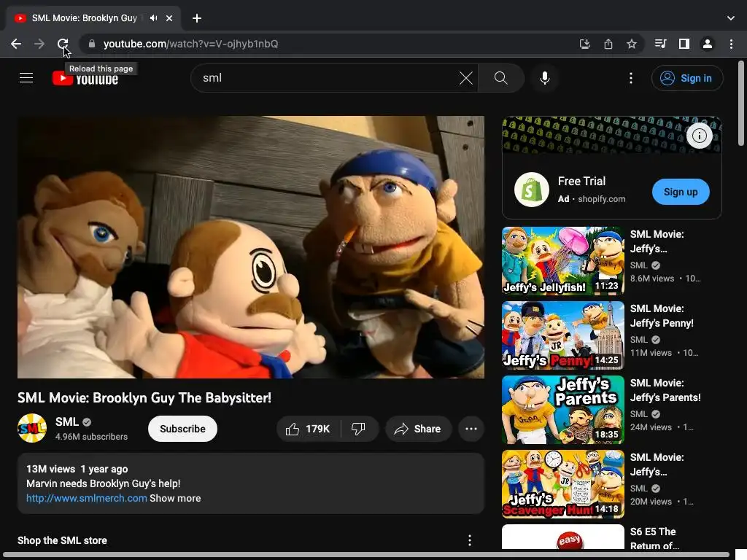Open Jeffy's Scavenger Hunt thumbnail

[x=562, y=484]
